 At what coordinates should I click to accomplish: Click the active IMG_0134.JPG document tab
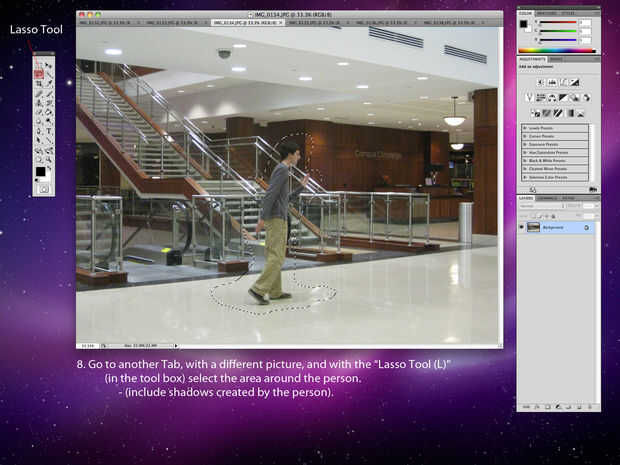248,23
